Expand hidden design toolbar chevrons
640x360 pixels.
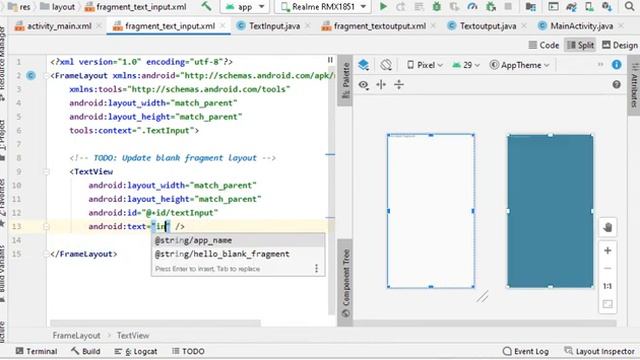(600, 64)
